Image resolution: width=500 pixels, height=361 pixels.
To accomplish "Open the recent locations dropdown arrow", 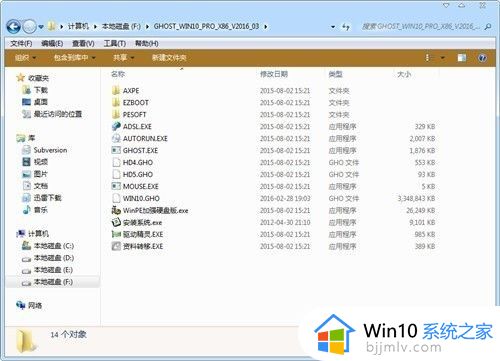I will point(41,27).
